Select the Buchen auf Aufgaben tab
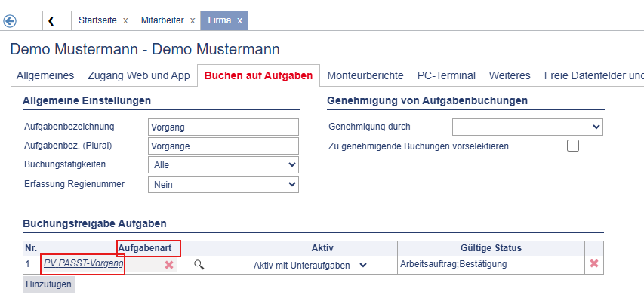This screenshot has width=644, height=304. click(258, 75)
